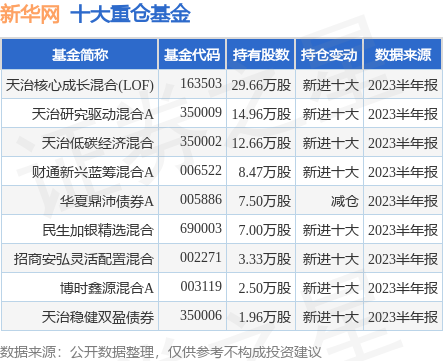Click fund code 003119
The height and width of the screenshot is (361, 443).
201,286
